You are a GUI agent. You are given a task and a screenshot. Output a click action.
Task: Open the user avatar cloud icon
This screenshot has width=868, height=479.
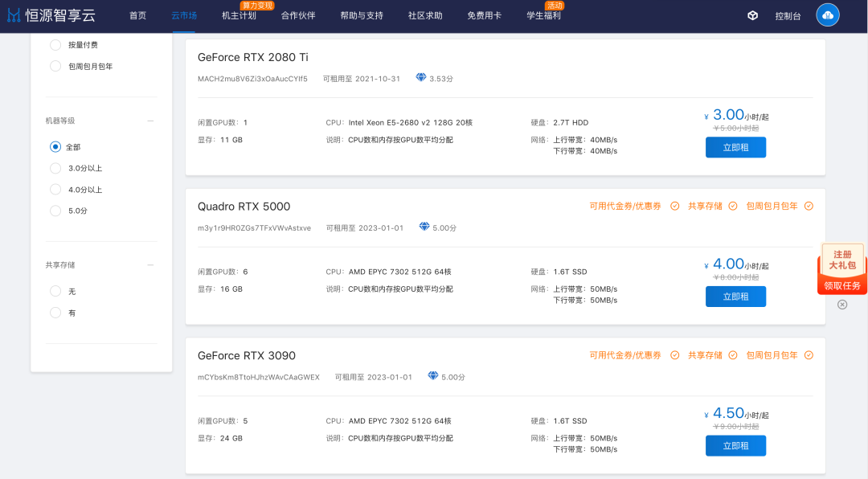coord(828,15)
